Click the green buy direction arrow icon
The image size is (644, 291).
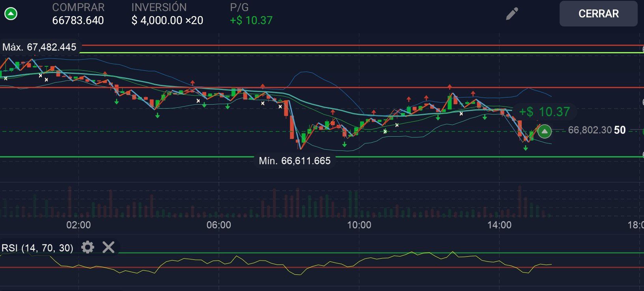point(11,14)
